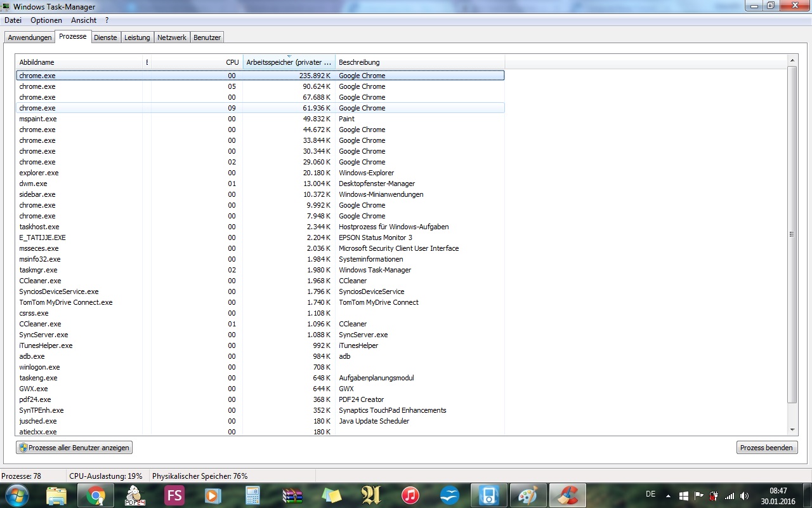Switch to the Anwendungen tab

[x=30, y=37]
